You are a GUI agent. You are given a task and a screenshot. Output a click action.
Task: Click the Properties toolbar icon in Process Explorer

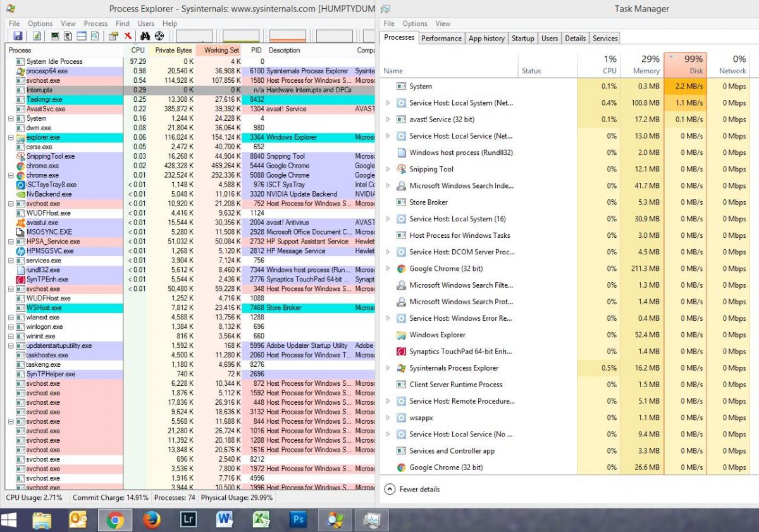(113, 36)
